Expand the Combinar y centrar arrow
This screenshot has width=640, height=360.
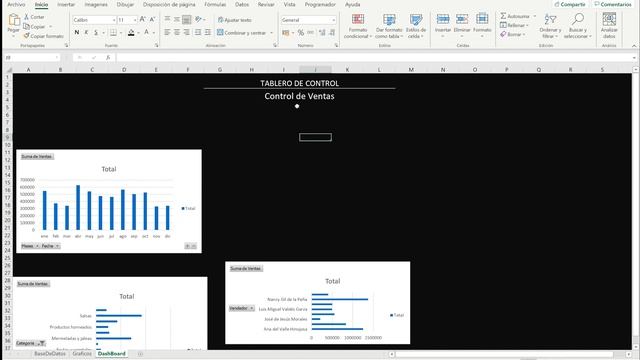coord(271,33)
